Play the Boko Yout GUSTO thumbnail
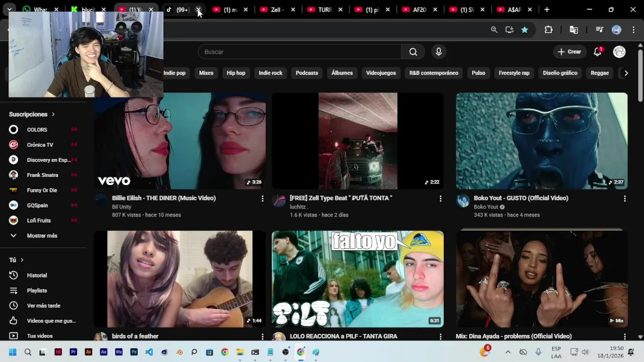Screen dimensions: 644x362 coord(542,141)
